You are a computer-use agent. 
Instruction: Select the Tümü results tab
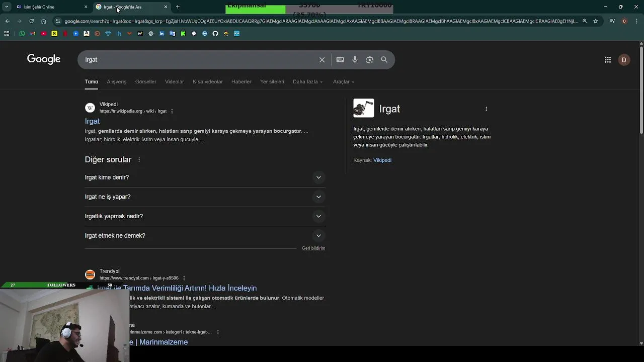coord(91,81)
